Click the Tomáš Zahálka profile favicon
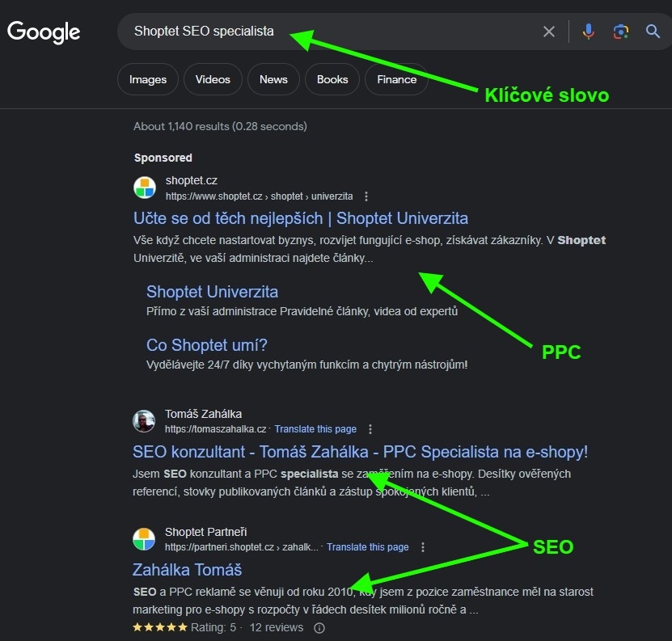This screenshot has width=672, height=641. (144, 421)
